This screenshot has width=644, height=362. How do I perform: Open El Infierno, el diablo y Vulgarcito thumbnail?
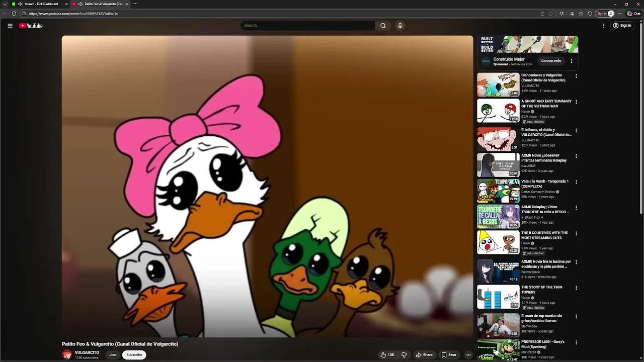coord(498,139)
